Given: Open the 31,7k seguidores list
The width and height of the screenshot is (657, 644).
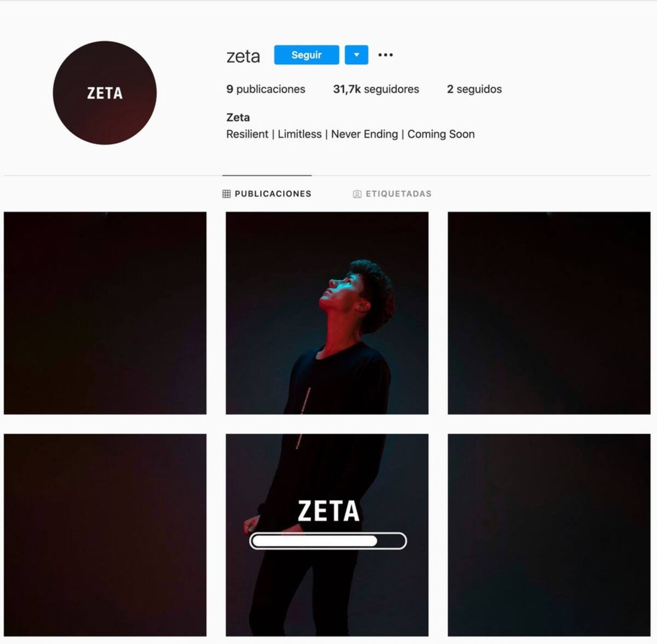Looking at the screenshot, I should (376, 89).
